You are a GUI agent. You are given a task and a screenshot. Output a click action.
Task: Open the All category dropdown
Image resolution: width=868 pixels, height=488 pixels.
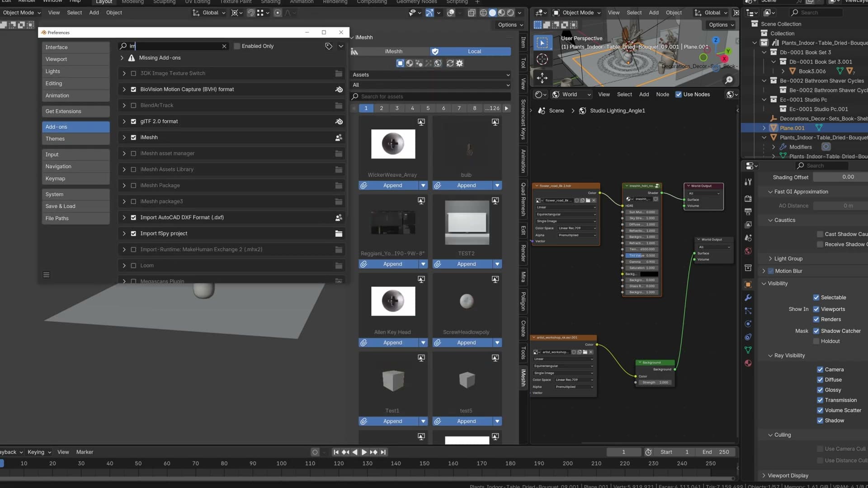[x=431, y=85]
